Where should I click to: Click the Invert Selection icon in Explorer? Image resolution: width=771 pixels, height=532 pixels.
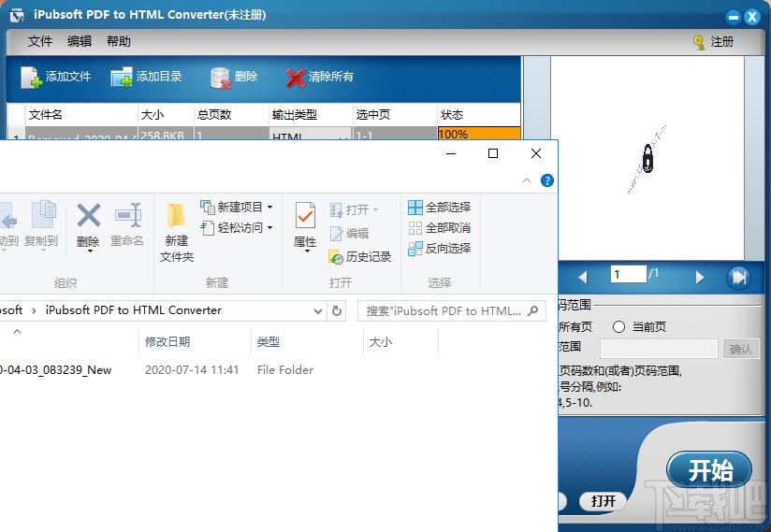pyautogui.click(x=415, y=249)
